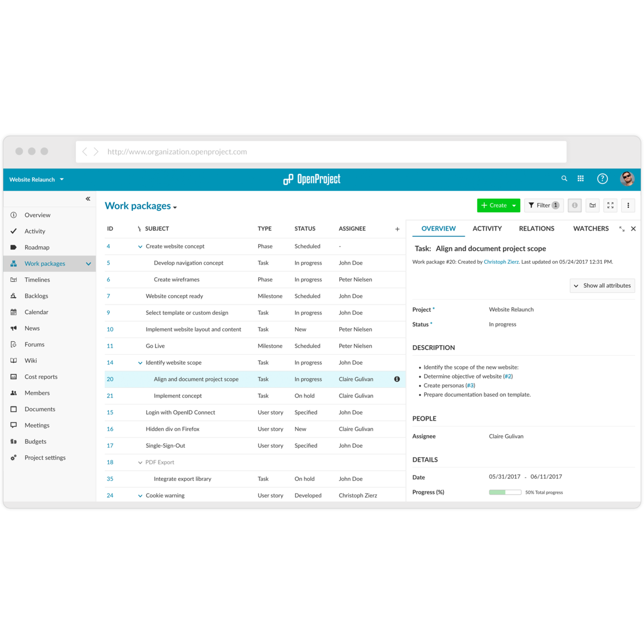This screenshot has height=644, width=644.
Task: Open the modules grid menu
Action: click(581, 179)
